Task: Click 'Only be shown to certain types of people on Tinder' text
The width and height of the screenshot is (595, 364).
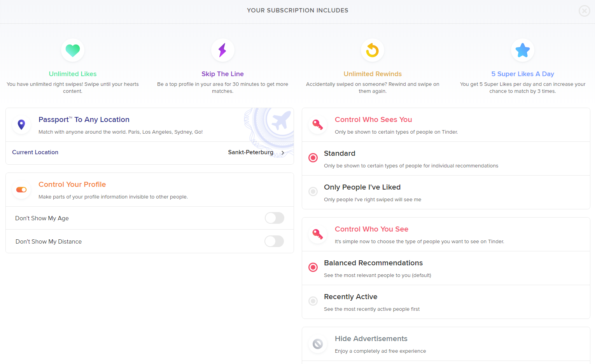Action: [396, 132]
